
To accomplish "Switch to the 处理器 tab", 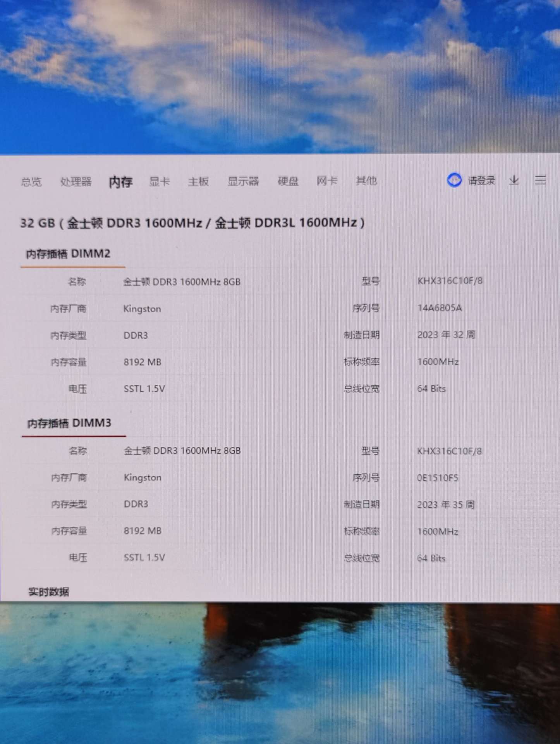I will pos(76,181).
